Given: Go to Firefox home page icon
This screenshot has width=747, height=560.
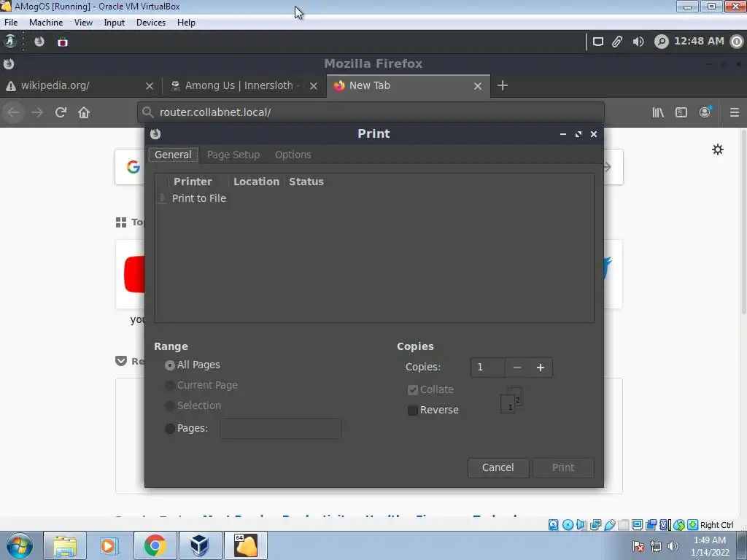Looking at the screenshot, I should point(84,112).
